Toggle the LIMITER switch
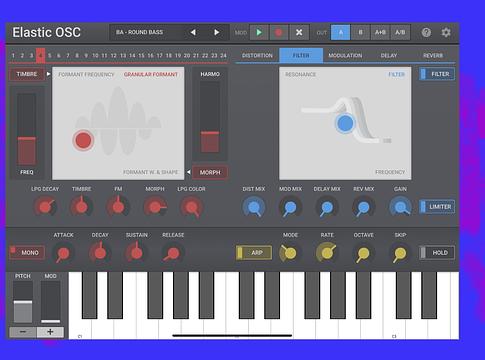 pyautogui.click(x=437, y=207)
